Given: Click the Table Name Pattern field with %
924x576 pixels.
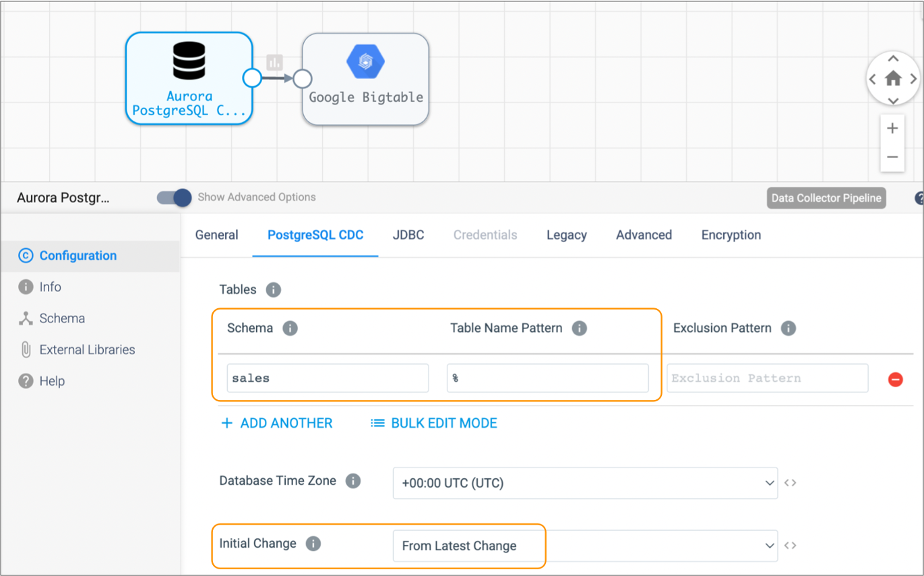Looking at the screenshot, I should click(x=548, y=378).
